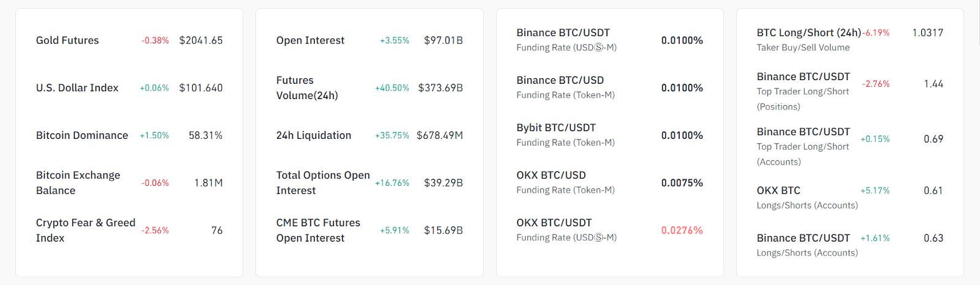This screenshot has width=980, height=285.
Task: Click Bybit BTC/USDT funding rate
Action: [556, 128]
